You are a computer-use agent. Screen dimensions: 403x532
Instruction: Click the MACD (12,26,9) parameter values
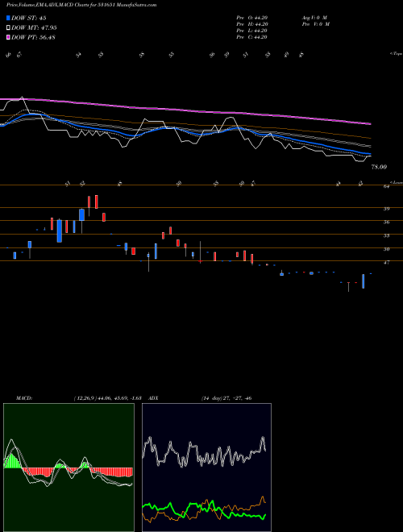tap(107, 398)
